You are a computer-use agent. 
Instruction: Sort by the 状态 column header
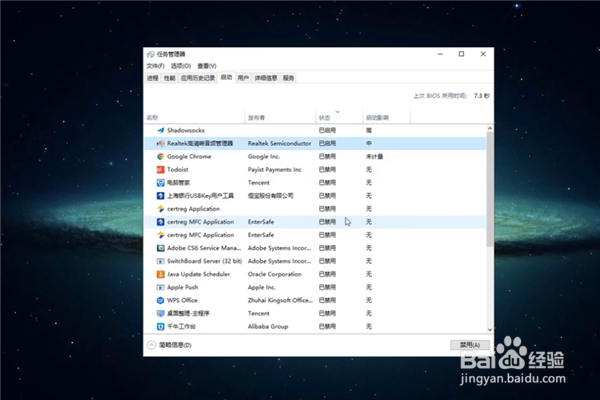(x=339, y=118)
